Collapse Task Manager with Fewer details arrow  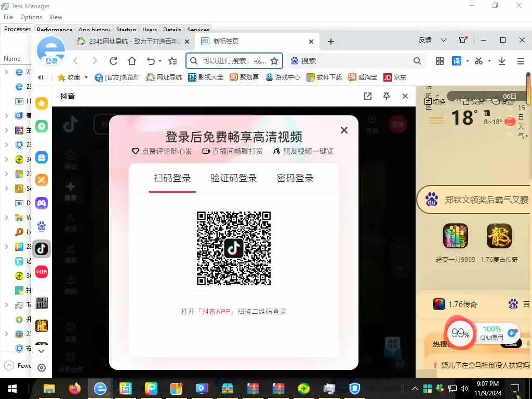pyautogui.click(x=9, y=365)
